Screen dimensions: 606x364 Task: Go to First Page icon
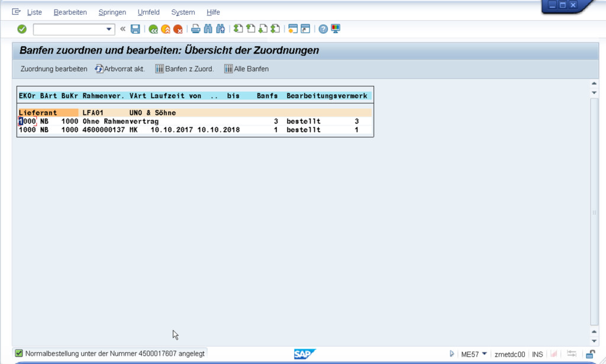coord(238,28)
